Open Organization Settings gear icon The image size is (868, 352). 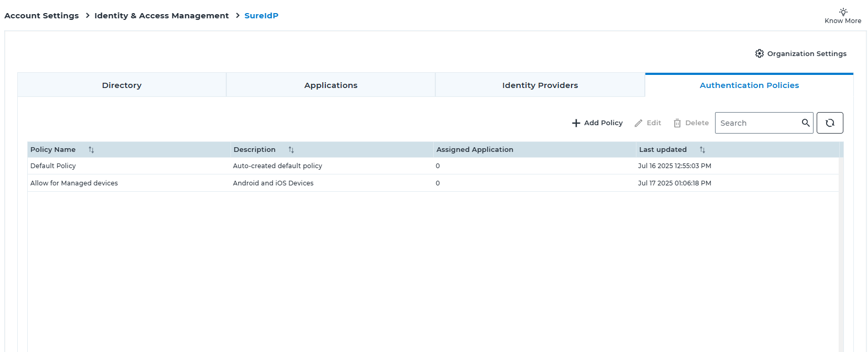point(759,53)
